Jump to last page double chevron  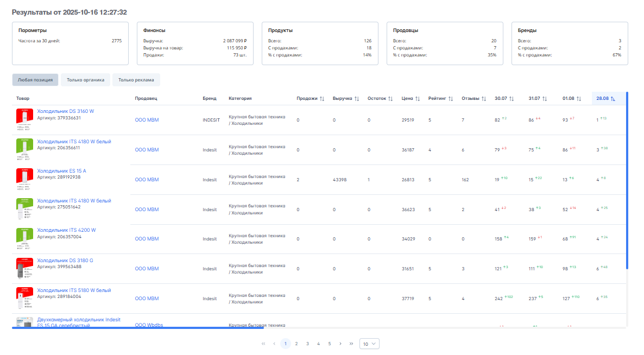pos(351,344)
